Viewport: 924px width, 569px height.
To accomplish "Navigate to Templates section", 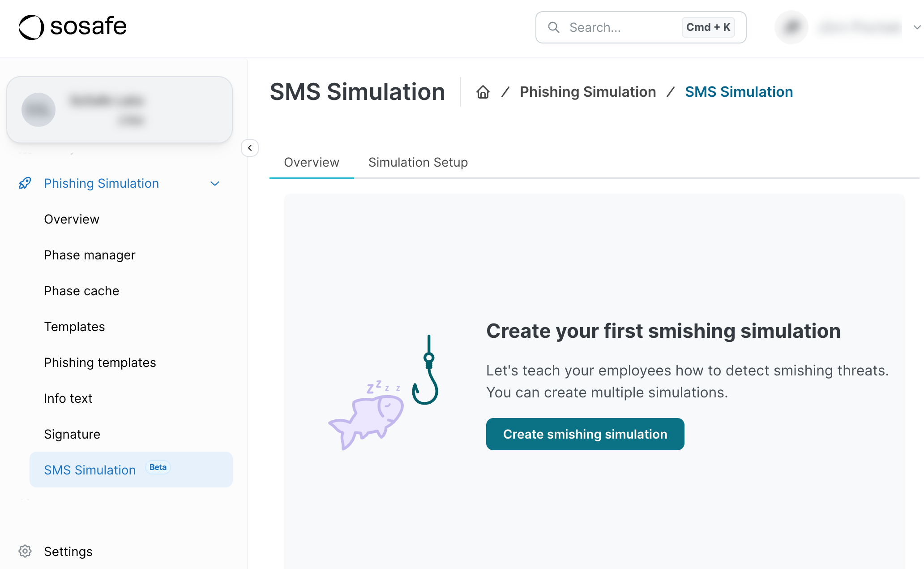I will [75, 326].
